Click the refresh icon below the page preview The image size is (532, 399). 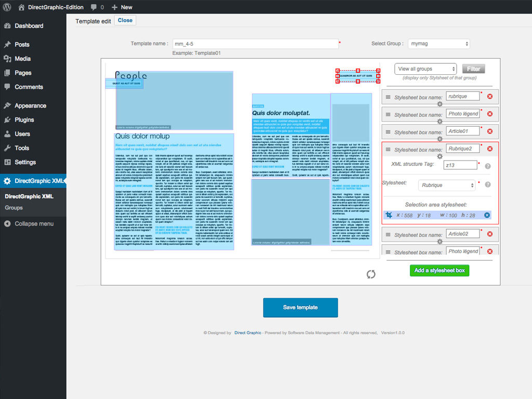(370, 274)
